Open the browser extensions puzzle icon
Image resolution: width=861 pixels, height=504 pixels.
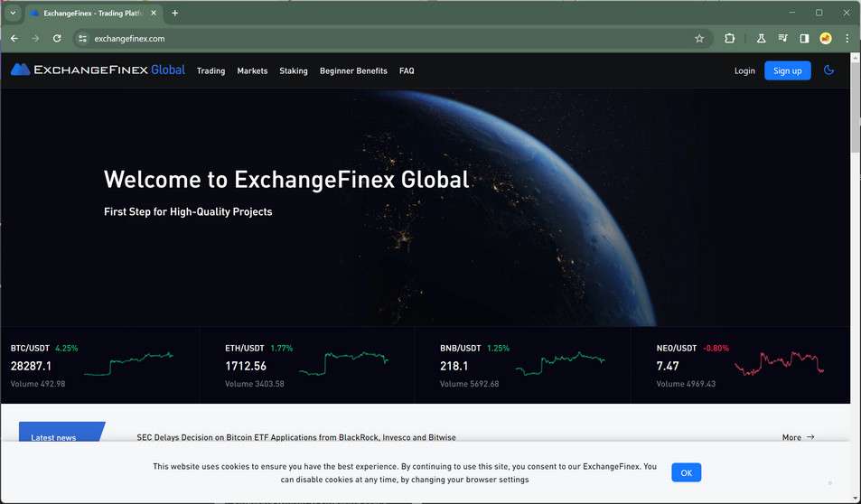(x=730, y=39)
